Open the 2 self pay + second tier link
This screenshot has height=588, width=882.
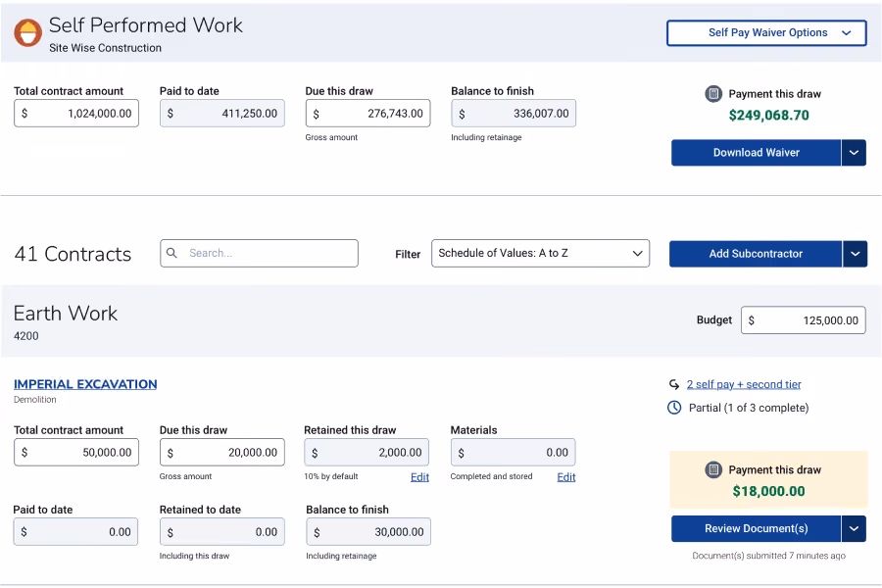pyautogui.click(x=744, y=384)
